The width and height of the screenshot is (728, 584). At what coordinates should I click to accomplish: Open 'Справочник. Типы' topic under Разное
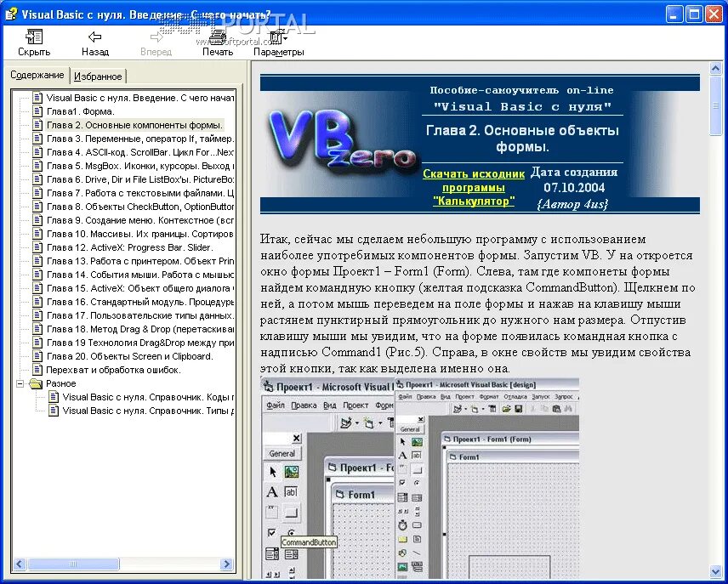pyautogui.click(x=148, y=411)
